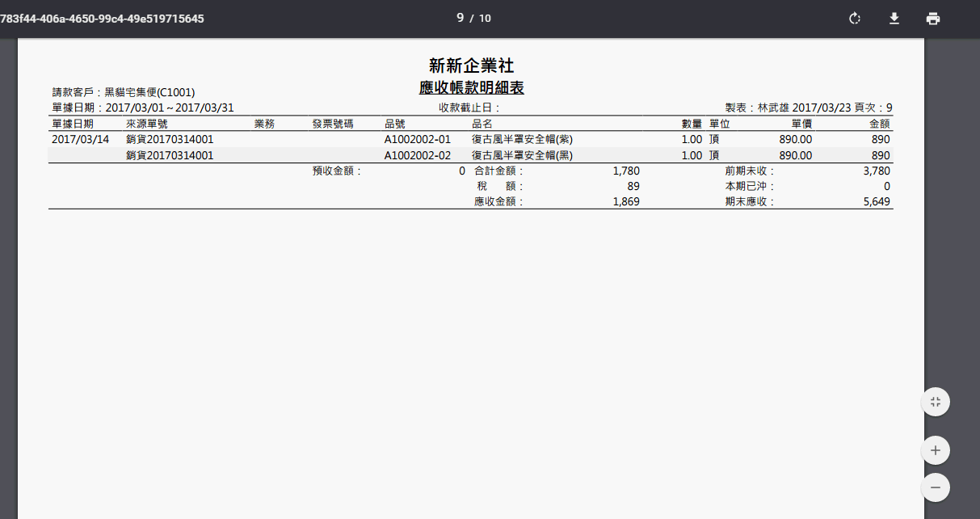This screenshot has width=980, height=519.
Task: Download the PDF file
Action: click(894, 19)
